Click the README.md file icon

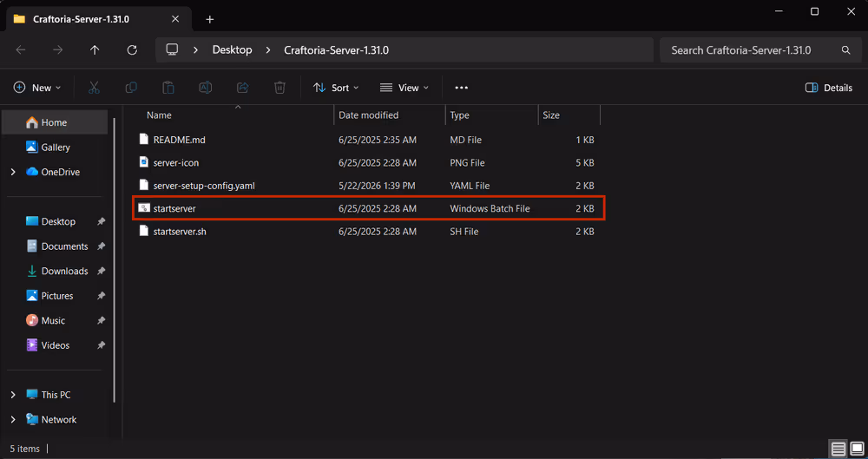click(x=144, y=140)
